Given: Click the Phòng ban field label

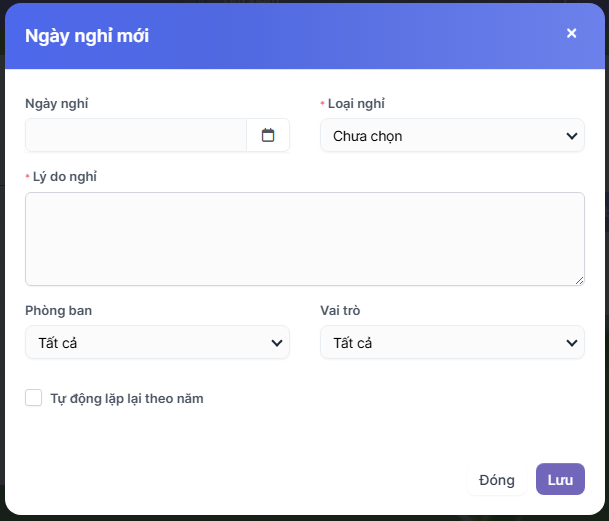Looking at the screenshot, I should pyautogui.click(x=59, y=310).
